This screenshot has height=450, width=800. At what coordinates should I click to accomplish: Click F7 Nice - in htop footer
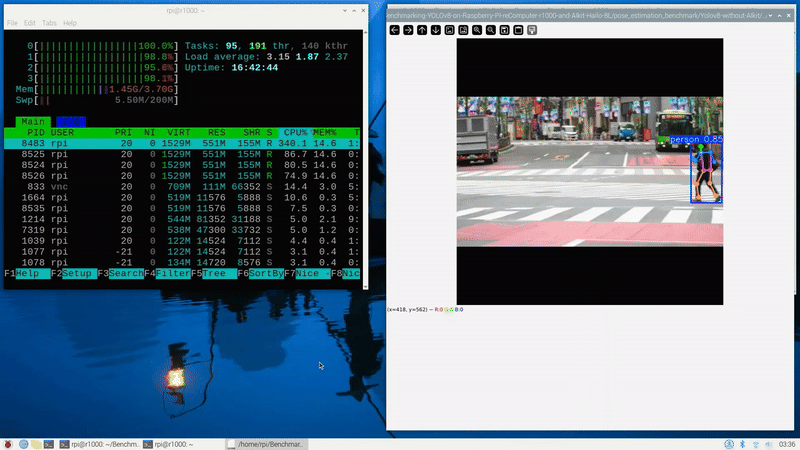(x=308, y=273)
